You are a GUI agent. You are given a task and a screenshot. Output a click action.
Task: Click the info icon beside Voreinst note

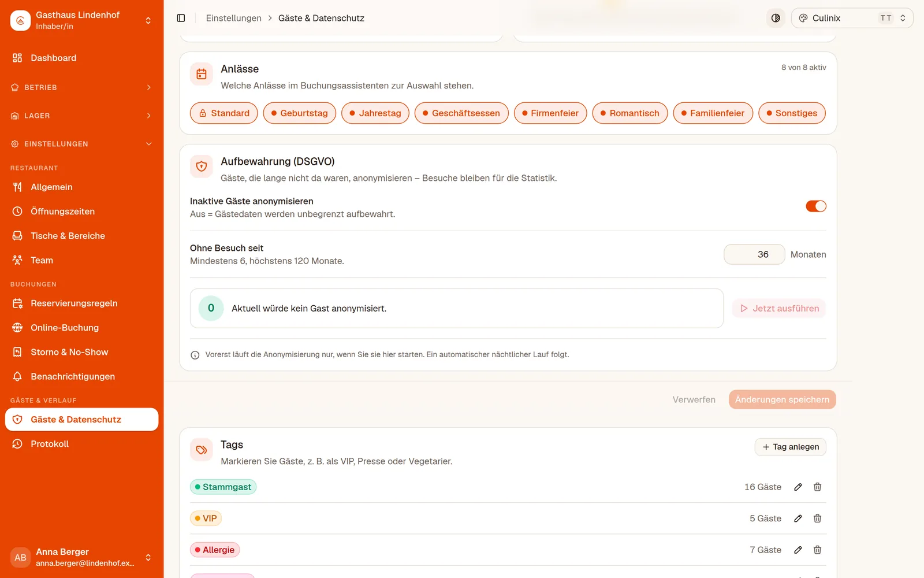(195, 355)
